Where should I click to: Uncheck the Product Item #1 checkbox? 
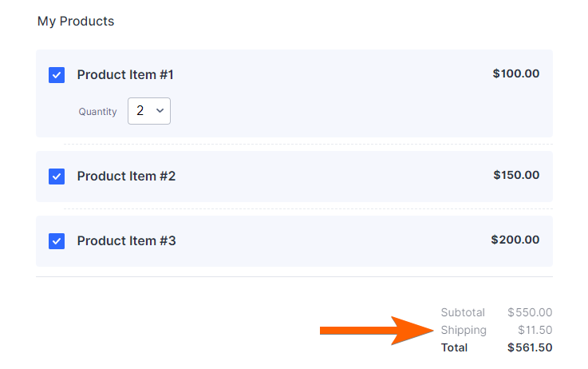click(x=57, y=75)
